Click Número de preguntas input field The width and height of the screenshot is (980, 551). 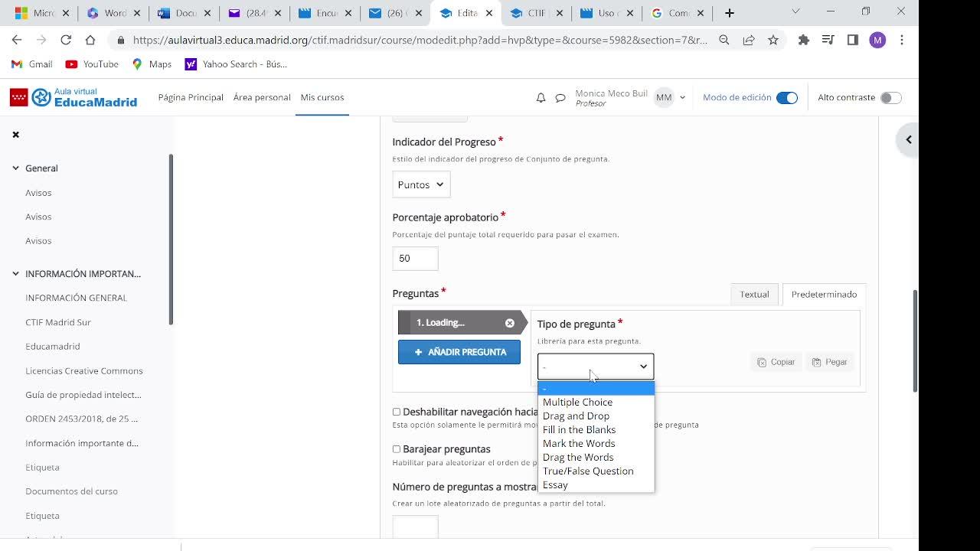click(x=415, y=527)
